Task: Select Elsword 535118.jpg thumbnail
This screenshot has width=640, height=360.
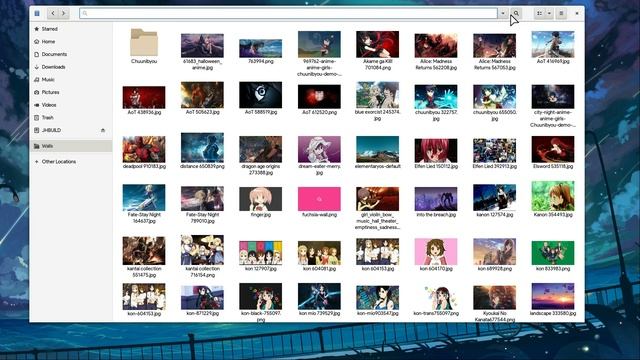Action: tap(553, 149)
